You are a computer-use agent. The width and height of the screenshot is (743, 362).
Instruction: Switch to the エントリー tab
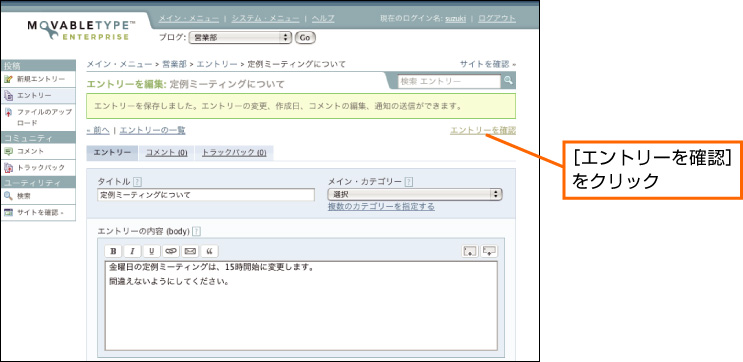tap(112, 153)
